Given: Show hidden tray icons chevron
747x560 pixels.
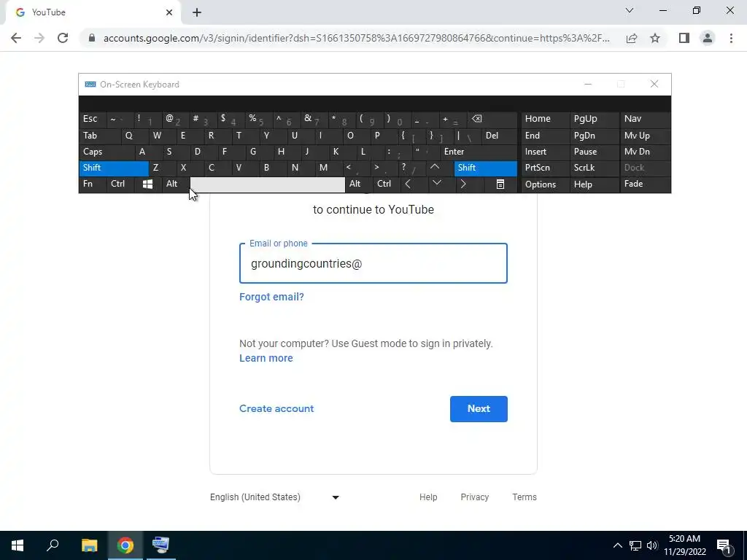Looking at the screenshot, I should click(x=617, y=545).
